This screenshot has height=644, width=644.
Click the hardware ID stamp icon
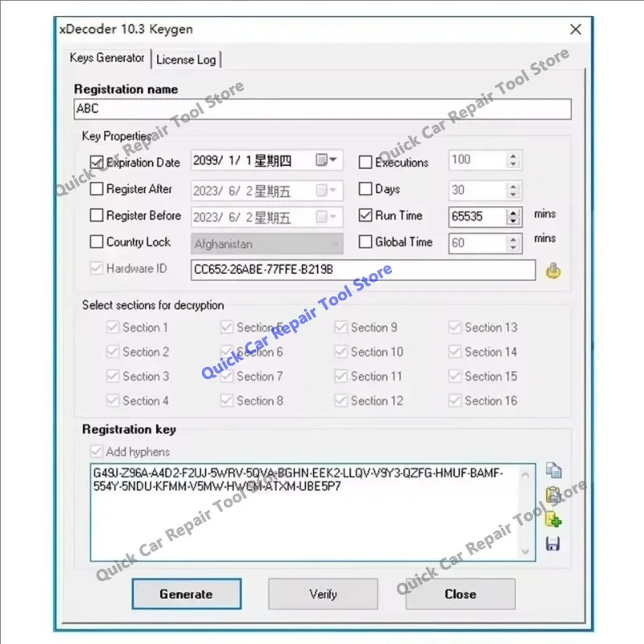[x=553, y=271]
